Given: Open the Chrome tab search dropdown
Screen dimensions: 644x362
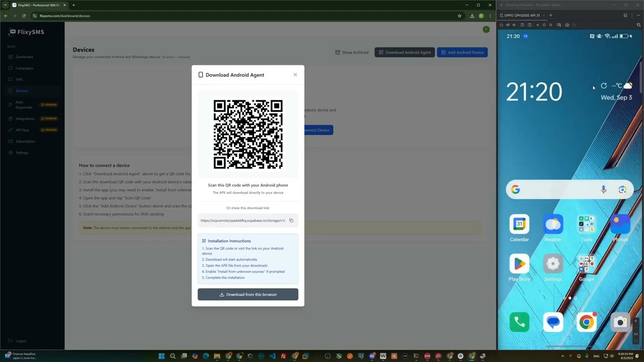Looking at the screenshot, I should [5, 5].
